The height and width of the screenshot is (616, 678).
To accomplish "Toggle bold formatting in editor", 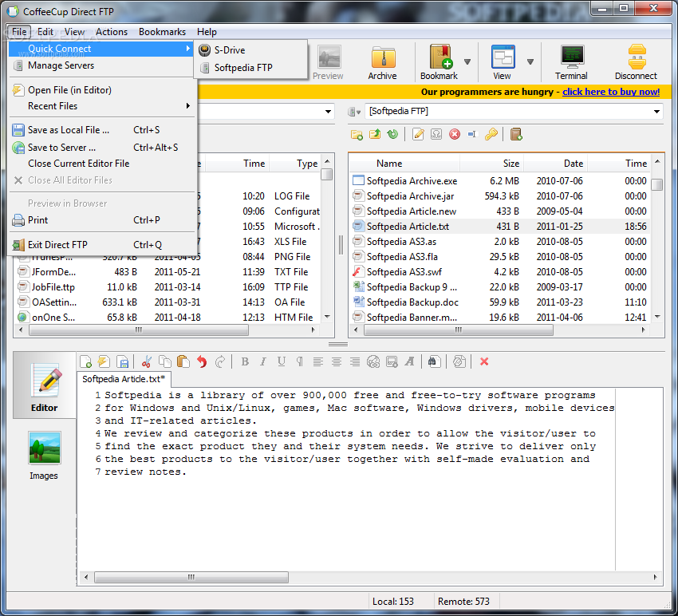I will point(245,361).
